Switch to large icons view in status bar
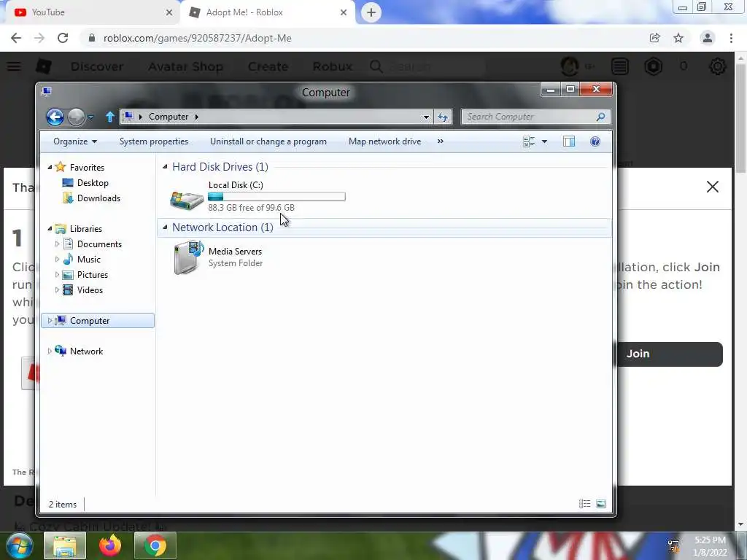The width and height of the screenshot is (747, 560). (601, 504)
